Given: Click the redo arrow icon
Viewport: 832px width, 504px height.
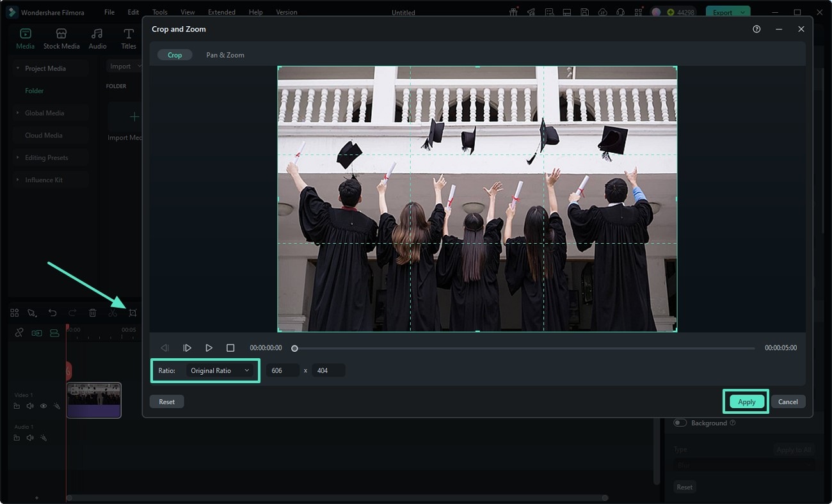Looking at the screenshot, I should 72,313.
